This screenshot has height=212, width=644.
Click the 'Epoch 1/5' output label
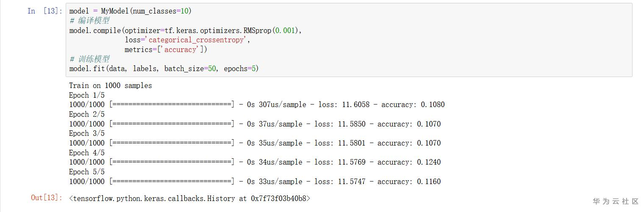tap(87, 95)
